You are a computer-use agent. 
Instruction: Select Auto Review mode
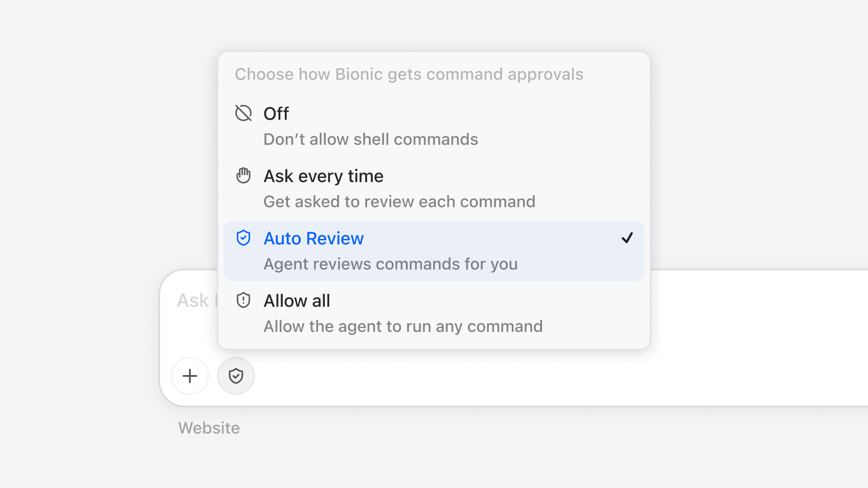pyautogui.click(x=434, y=251)
